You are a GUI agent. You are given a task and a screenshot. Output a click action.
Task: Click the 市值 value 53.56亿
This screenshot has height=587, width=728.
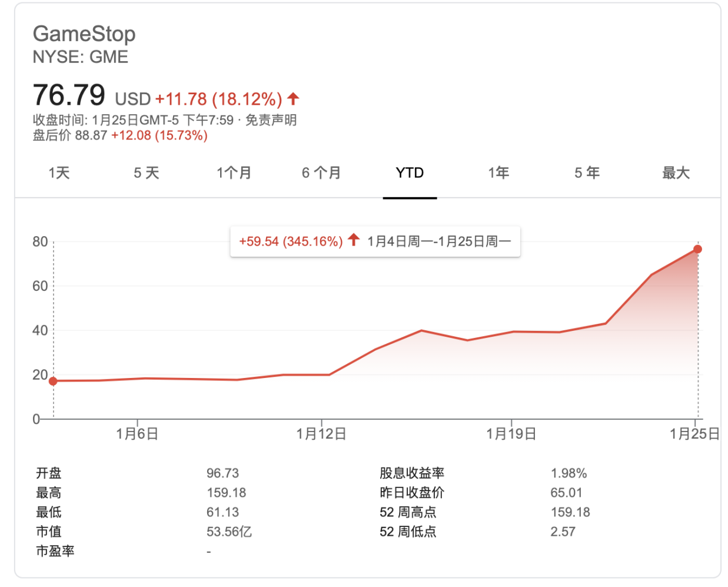point(229,532)
